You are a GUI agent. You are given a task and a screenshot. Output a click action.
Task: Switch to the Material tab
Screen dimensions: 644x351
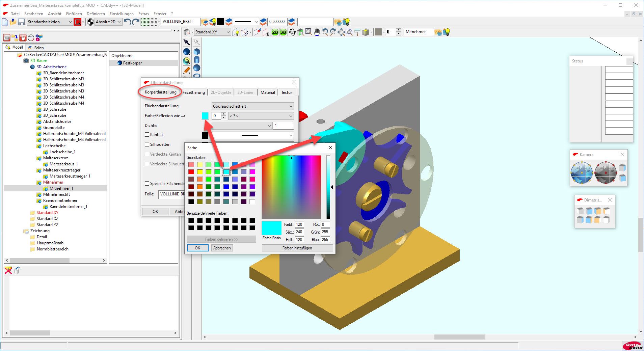pos(268,92)
